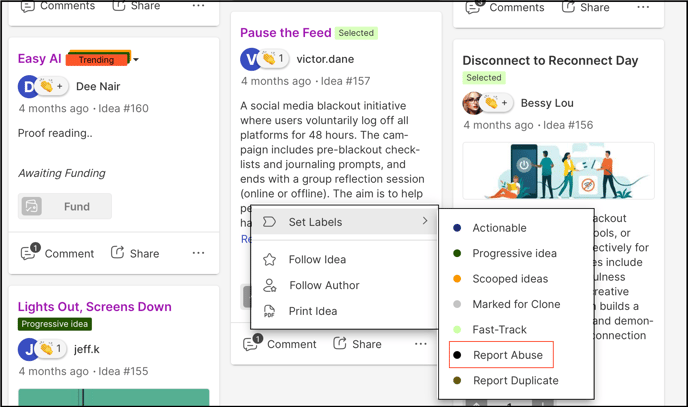688x407 pixels.
Task: Click the Print Idea PDF icon
Action: click(x=269, y=311)
